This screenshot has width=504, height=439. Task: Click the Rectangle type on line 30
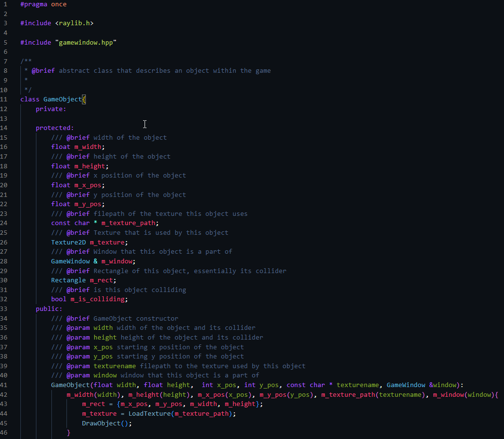(68, 280)
